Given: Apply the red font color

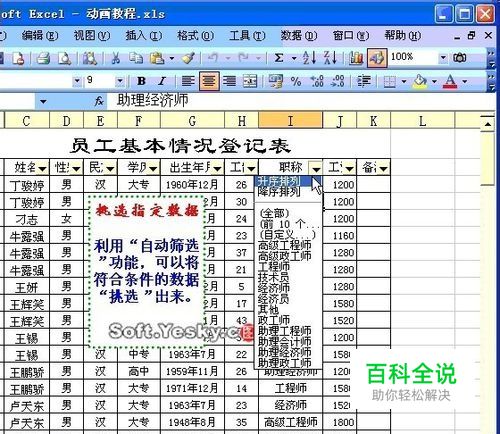Looking at the screenshot, I should 450,81.
